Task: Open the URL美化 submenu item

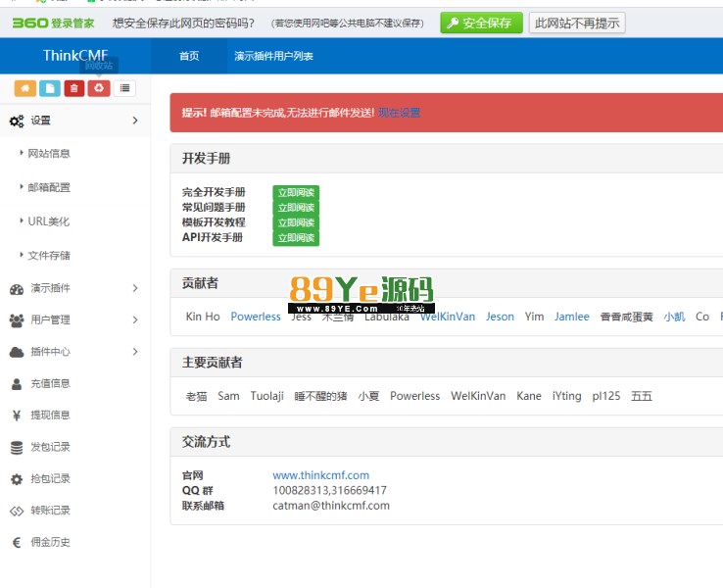Action: [48, 221]
